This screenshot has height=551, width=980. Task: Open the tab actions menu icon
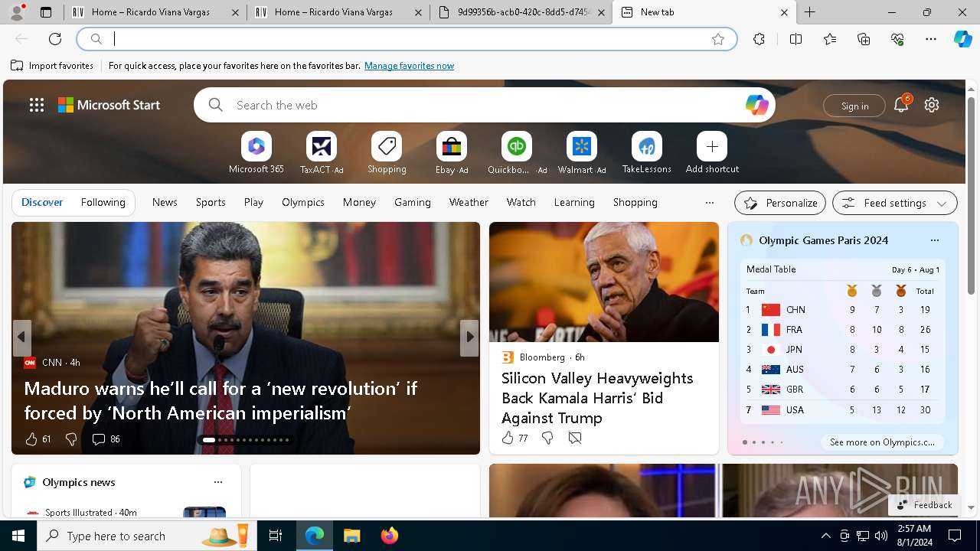click(45, 12)
